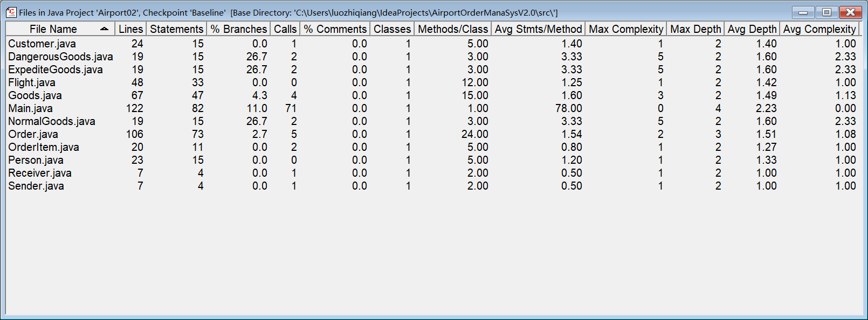
Task: Click % Branches value 4.3 for Goods.java
Action: click(x=260, y=95)
